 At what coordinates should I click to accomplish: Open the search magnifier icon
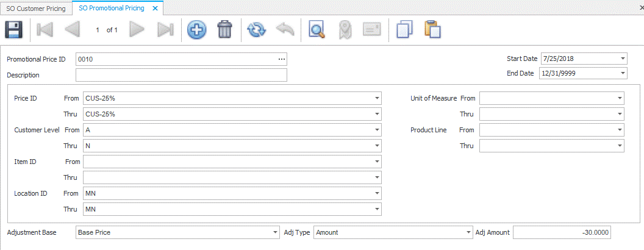point(317,30)
